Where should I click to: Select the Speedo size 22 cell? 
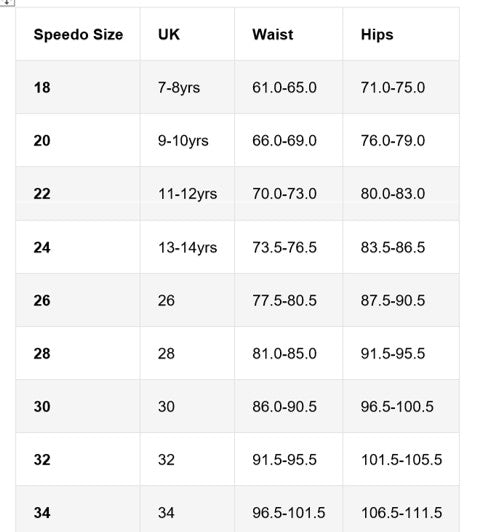78,193
